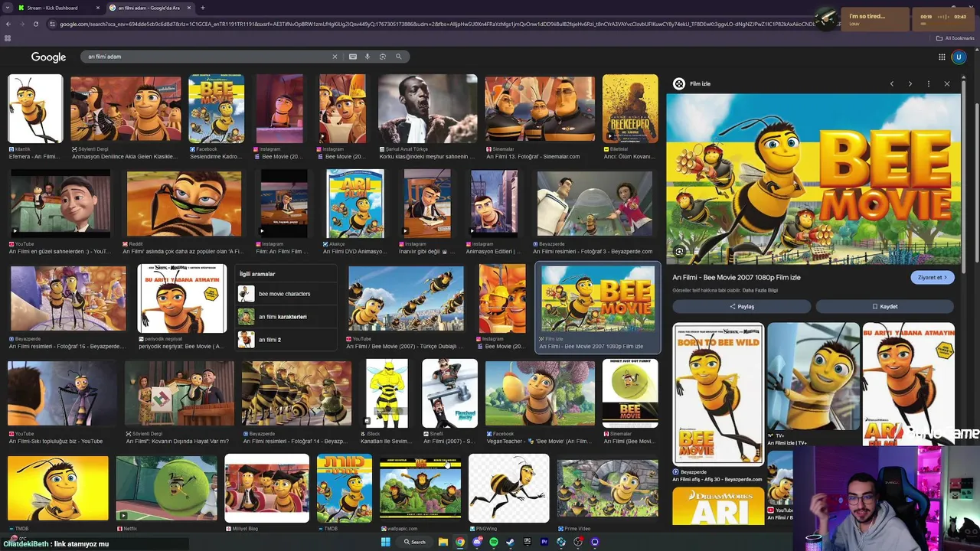Open the PNGWing bee image thumbnail
Image resolution: width=980 pixels, height=551 pixels.
click(x=508, y=488)
